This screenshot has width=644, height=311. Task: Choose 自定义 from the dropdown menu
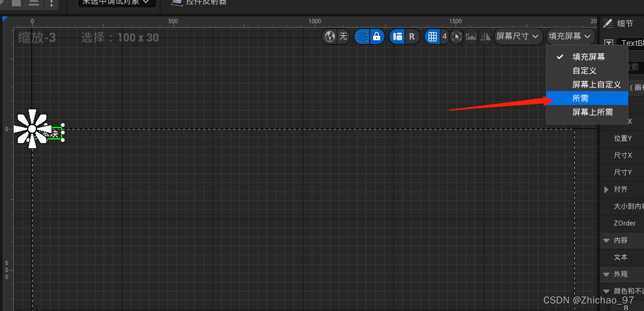click(587, 70)
